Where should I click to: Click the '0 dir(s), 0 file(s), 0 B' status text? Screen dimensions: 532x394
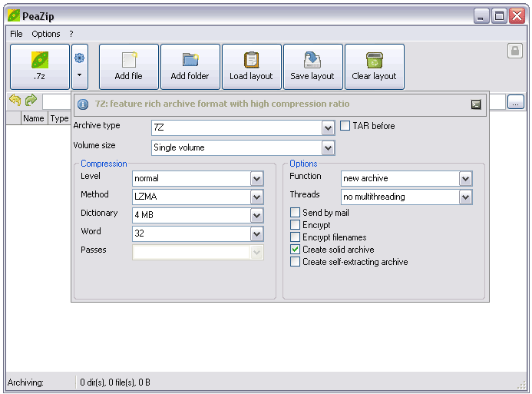[x=115, y=382]
